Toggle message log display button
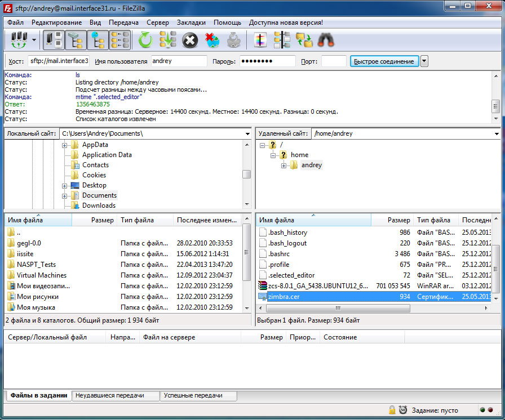 click(x=54, y=40)
